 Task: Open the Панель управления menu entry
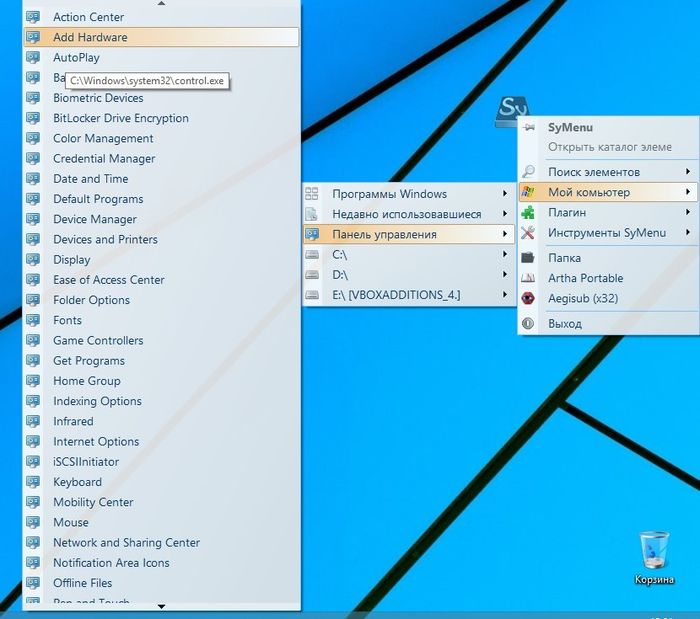384,234
